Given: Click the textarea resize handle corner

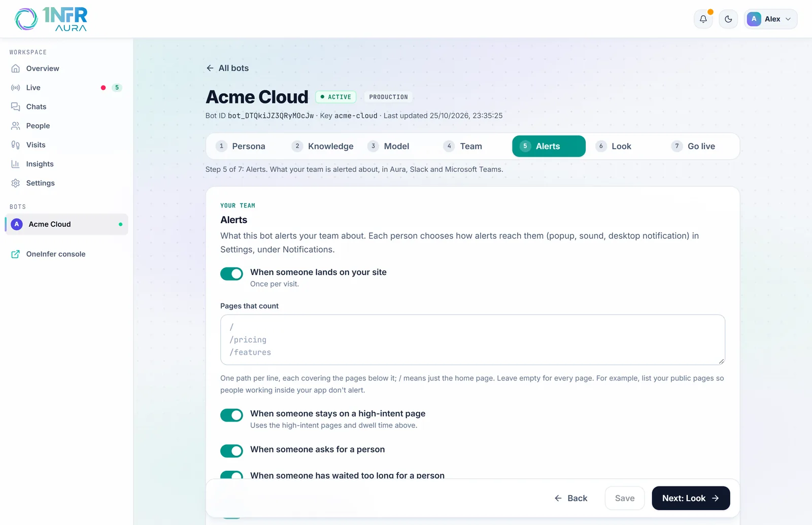Looking at the screenshot, I should pos(721,361).
